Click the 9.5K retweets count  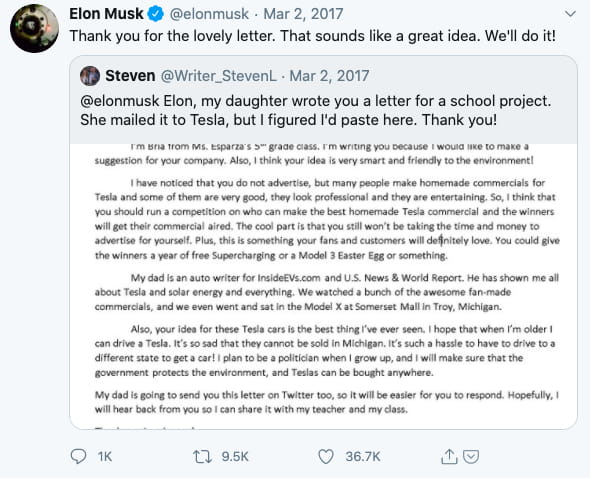pos(235,457)
